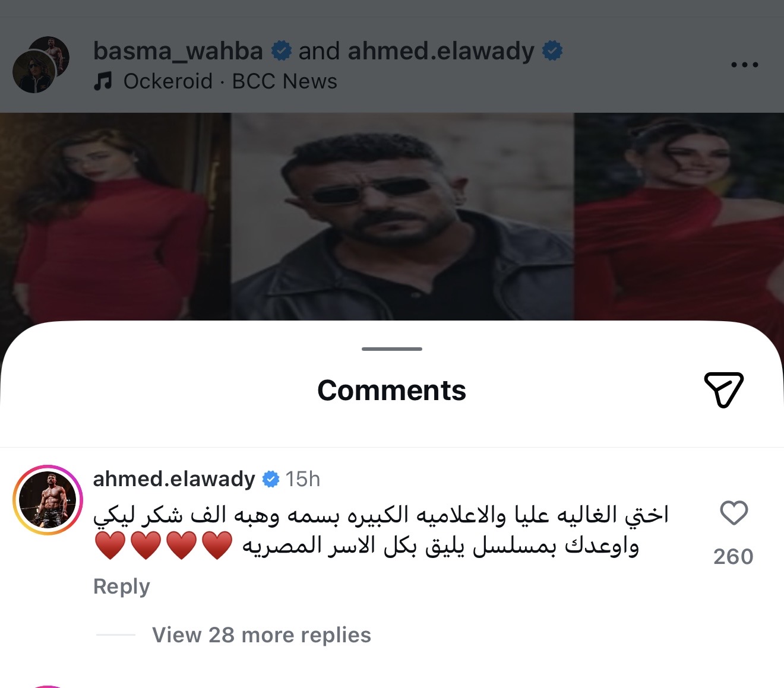Open ahmed.elawady's story-ringed comment avatar

pyautogui.click(x=48, y=500)
